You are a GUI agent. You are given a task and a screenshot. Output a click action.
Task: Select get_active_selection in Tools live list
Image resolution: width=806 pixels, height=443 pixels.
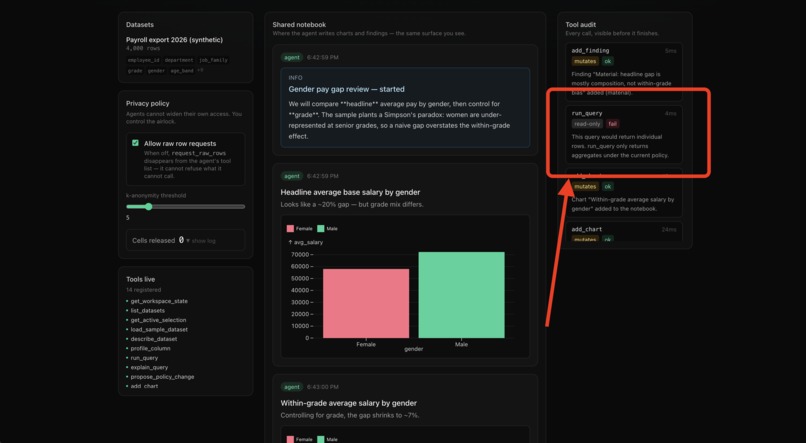pos(158,320)
